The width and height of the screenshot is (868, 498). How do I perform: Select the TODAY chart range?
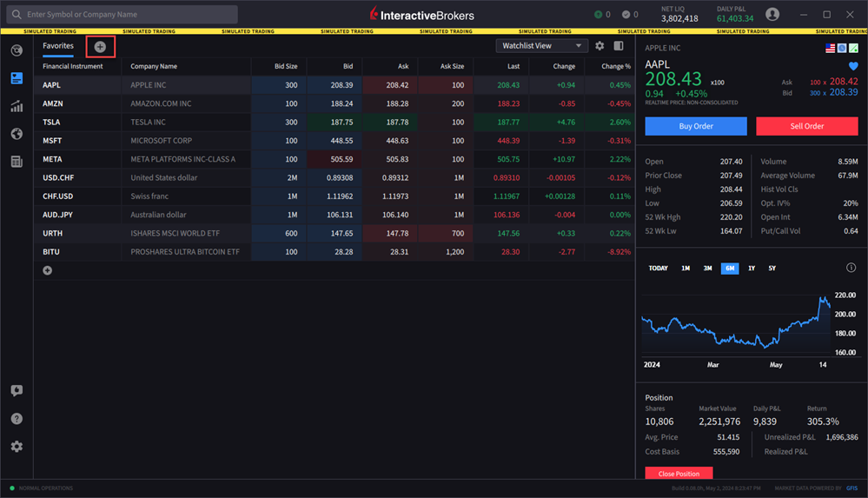click(x=659, y=268)
